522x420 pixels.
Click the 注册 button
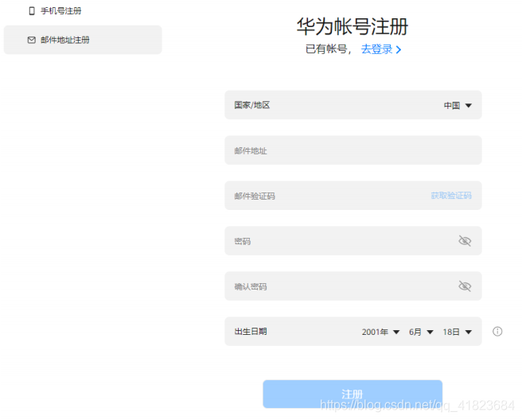pyautogui.click(x=353, y=394)
